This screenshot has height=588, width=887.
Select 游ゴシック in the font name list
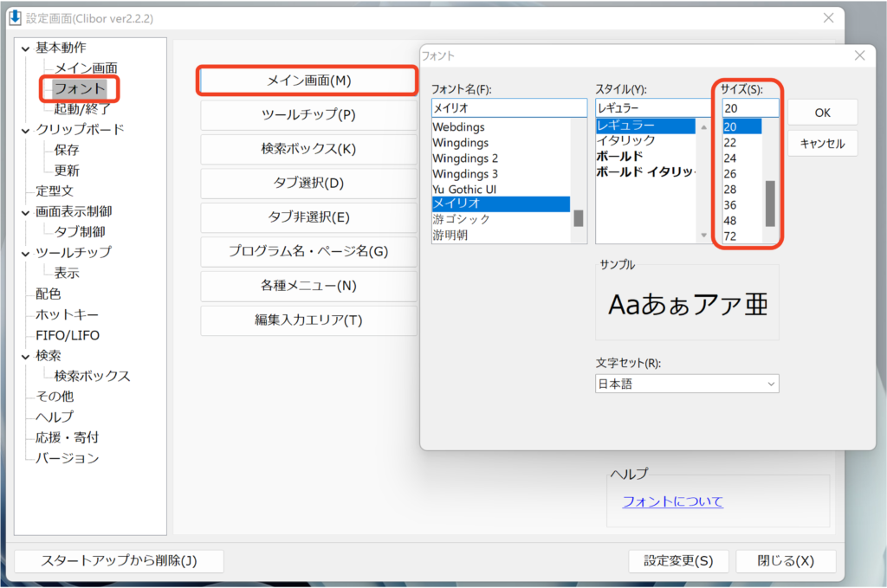[x=461, y=219]
